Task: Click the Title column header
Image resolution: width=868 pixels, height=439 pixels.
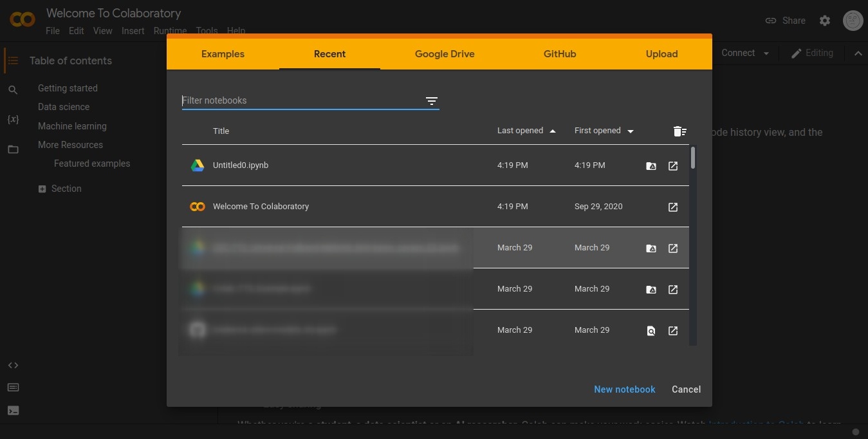Action: 221,131
